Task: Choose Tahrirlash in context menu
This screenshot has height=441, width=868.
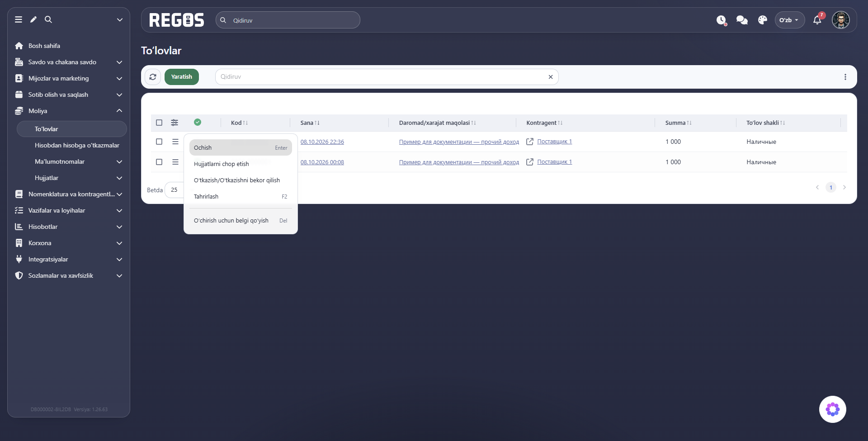Action: tap(241, 196)
